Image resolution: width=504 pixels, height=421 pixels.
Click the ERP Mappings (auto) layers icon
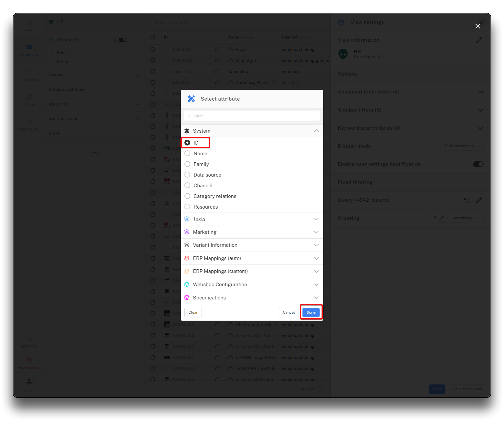click(x=187, y=258)
